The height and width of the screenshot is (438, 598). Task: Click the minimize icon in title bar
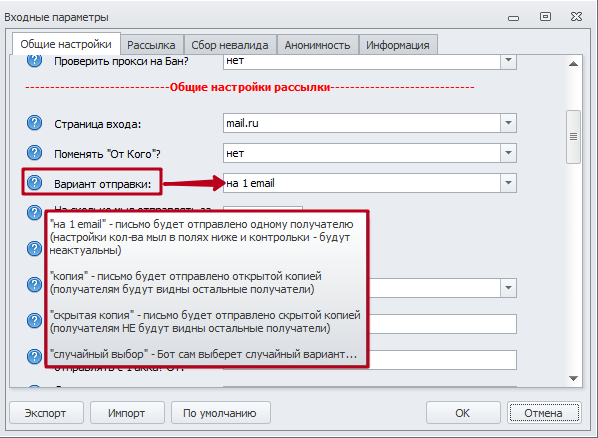[x=513, y=18]
